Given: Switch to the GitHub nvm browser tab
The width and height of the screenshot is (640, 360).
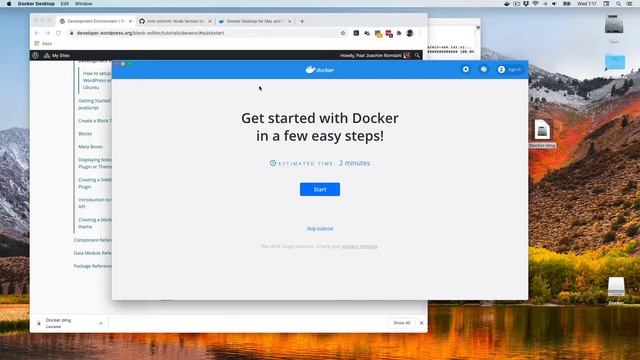Looking at the screenshot, I should pos(175,21).
